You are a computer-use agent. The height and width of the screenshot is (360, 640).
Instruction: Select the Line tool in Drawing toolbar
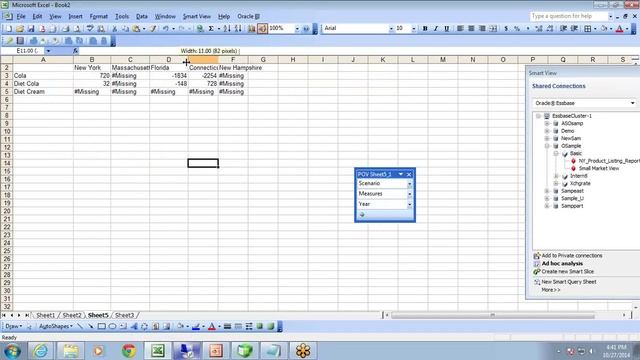[x=80, y=326]
